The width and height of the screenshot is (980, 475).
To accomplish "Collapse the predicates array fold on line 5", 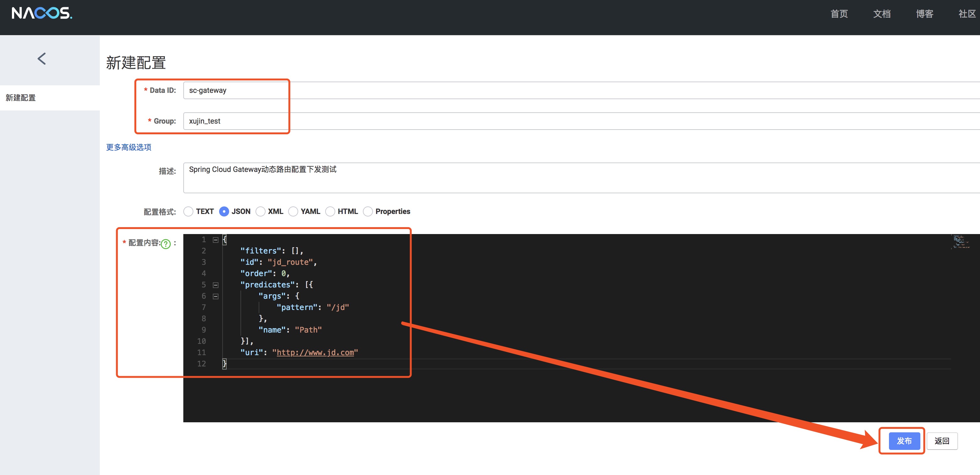I will tap(216, 285).
